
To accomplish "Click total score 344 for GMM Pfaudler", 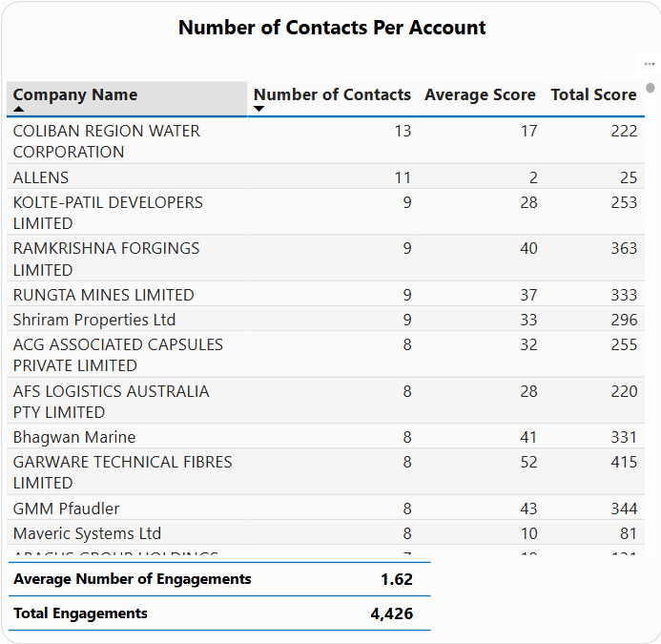I will pos(624,509).
